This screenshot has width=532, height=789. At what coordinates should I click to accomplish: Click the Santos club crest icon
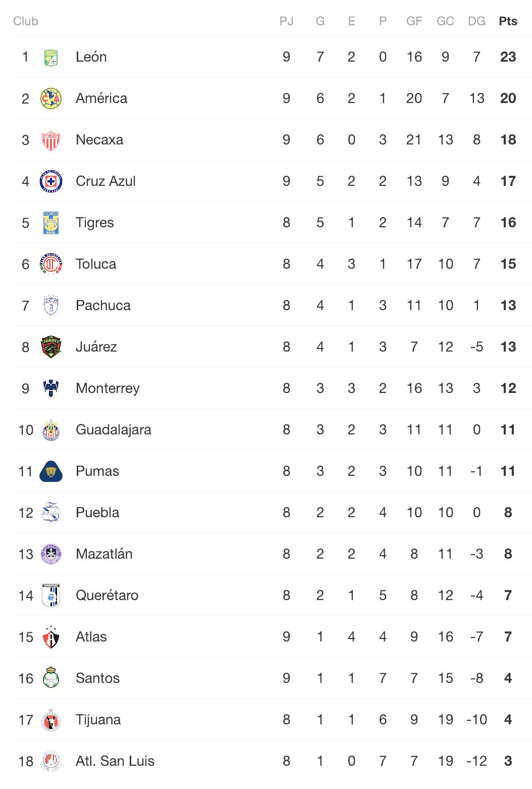51,678
